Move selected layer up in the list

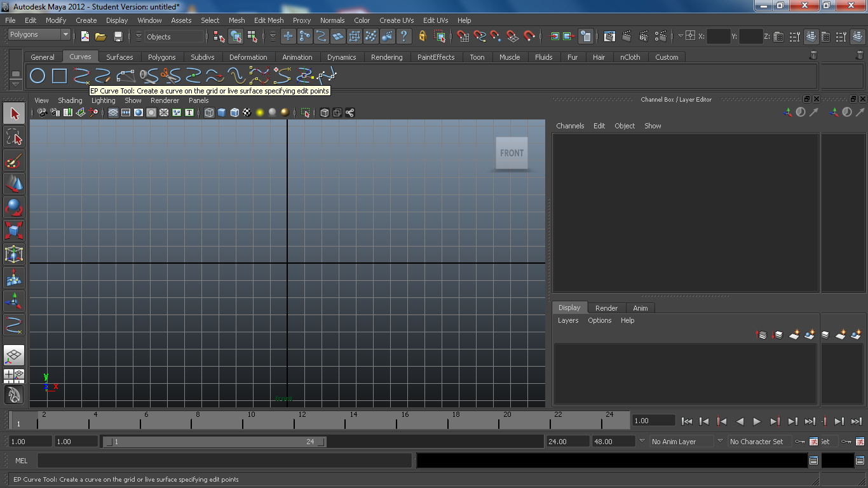762,334
